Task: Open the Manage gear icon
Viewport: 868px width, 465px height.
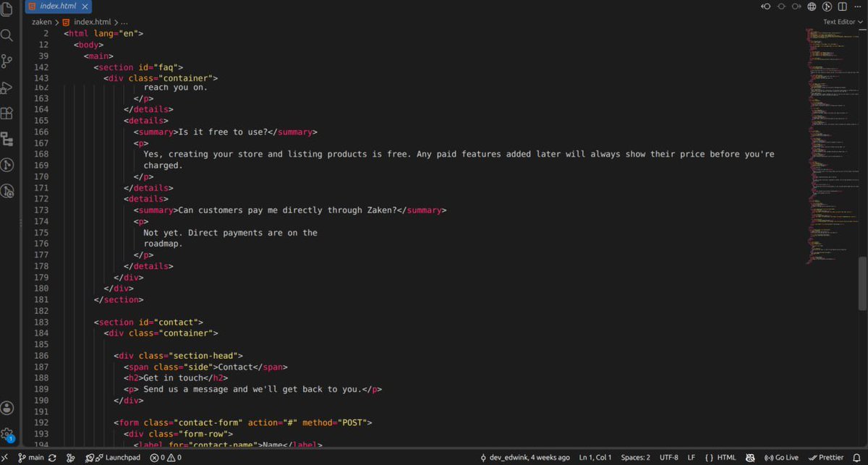Action: pyautogui.click(x=7, y=435)
